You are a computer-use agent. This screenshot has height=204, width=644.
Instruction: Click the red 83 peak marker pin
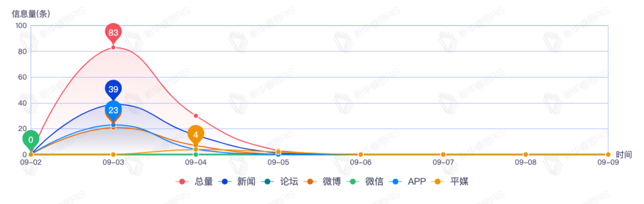pos(113,33)
